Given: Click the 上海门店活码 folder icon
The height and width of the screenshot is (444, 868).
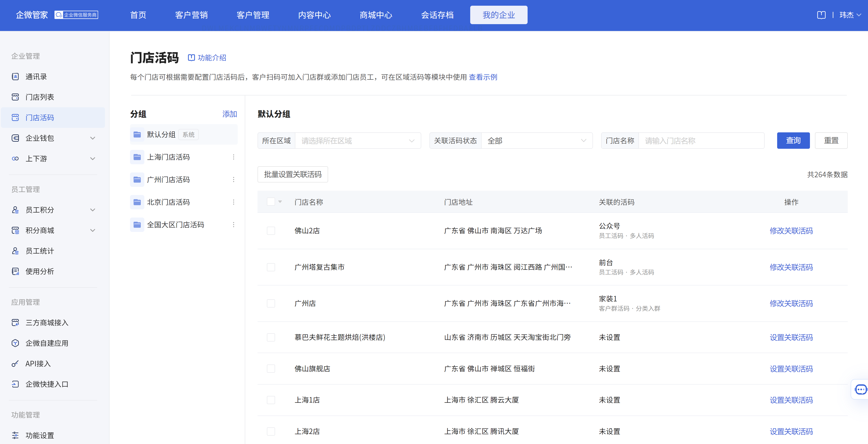Looking at the screenshot, I should coord(137,157).
